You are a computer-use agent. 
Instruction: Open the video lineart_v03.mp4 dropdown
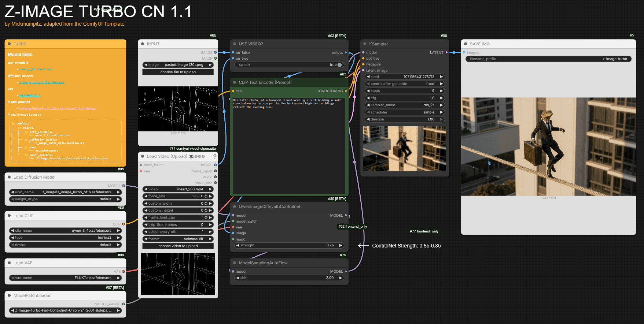[178, 189]
